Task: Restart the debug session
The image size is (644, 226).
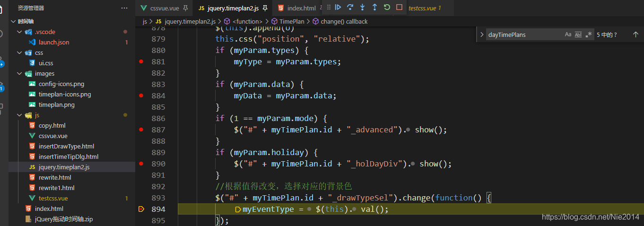Action: coord(387,7)
